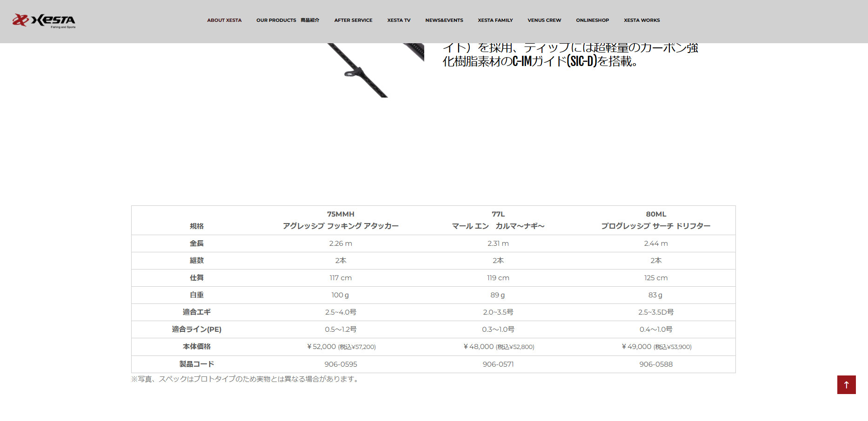Image resolution: width=868 pixels, height=421 pixels.
Task: Click the 適合エギ row label
Action: tap(197, 312)
